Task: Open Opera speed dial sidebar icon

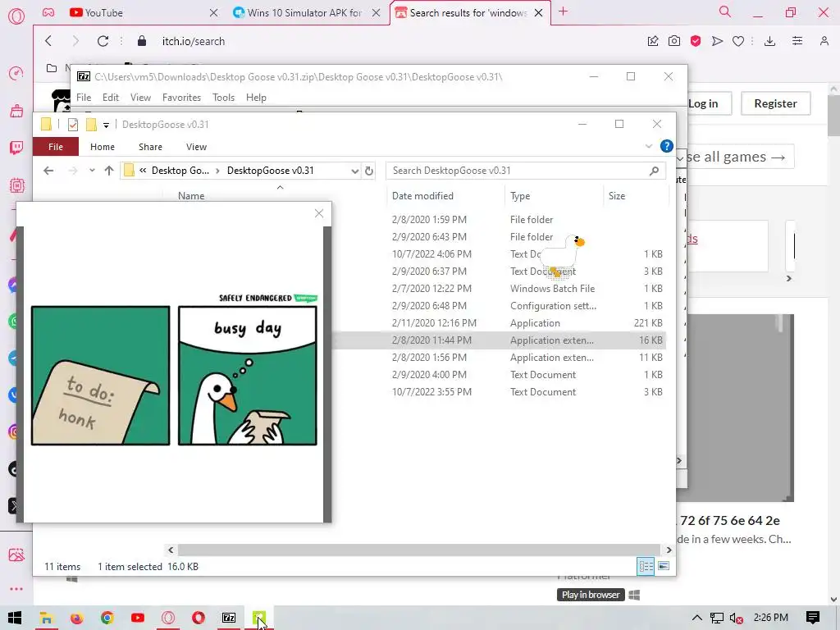Action: coord(16,73)
